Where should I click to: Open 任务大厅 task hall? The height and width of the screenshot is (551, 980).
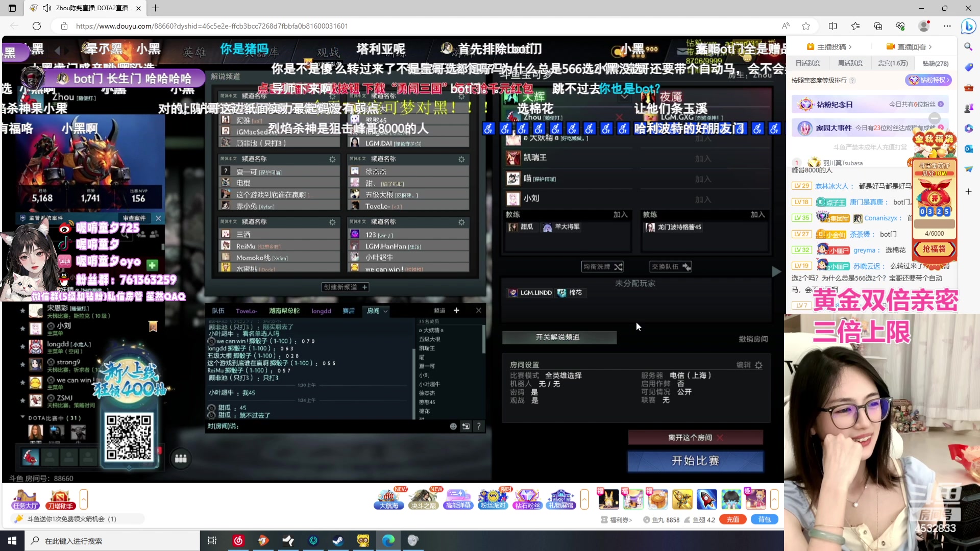pyautogui.click(x=26, y=499)
